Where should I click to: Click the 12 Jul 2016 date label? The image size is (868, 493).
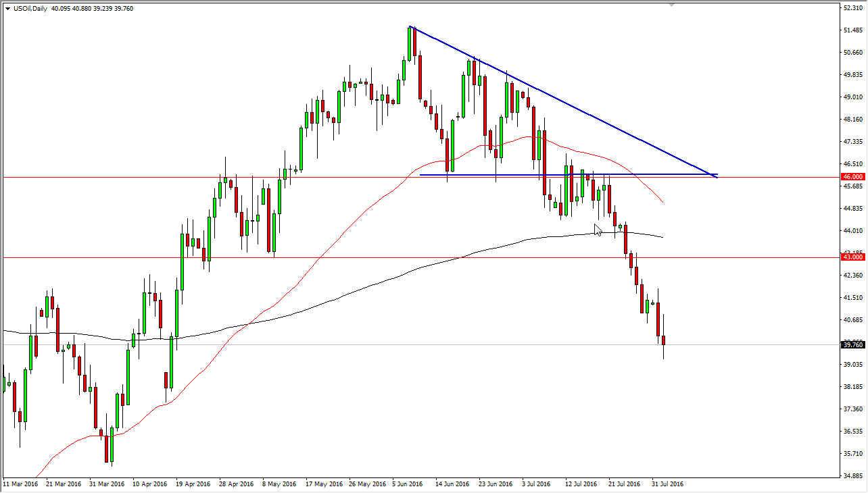581,484
